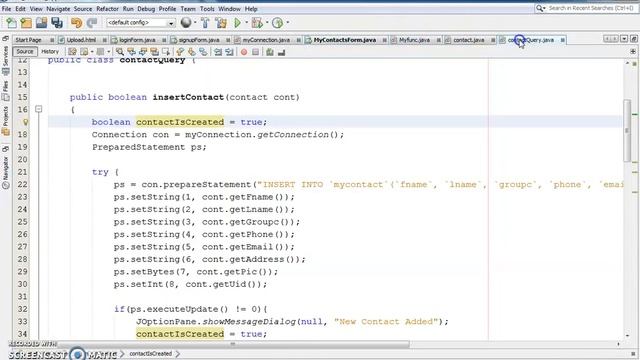The image size is (640, 360).
Task: Click the New File icon
Action: coord(11,23)
